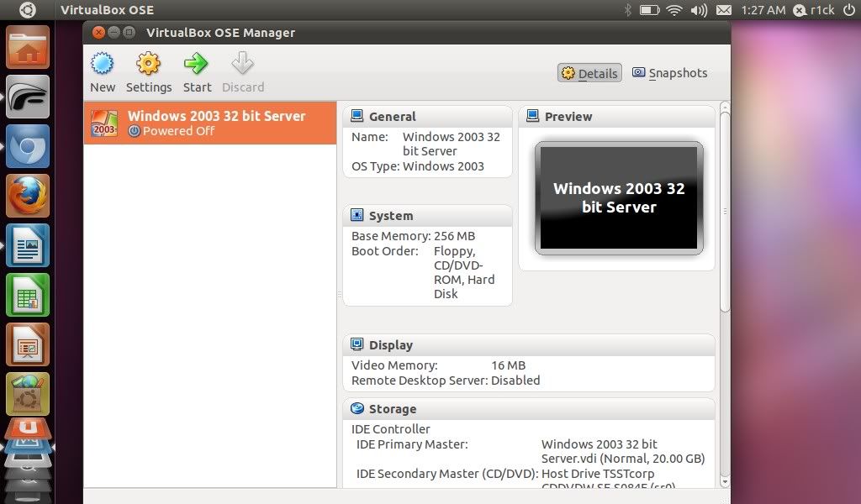Click the General section monitor icon
This screenshot has height=504, width=861.
click(357, 116)
